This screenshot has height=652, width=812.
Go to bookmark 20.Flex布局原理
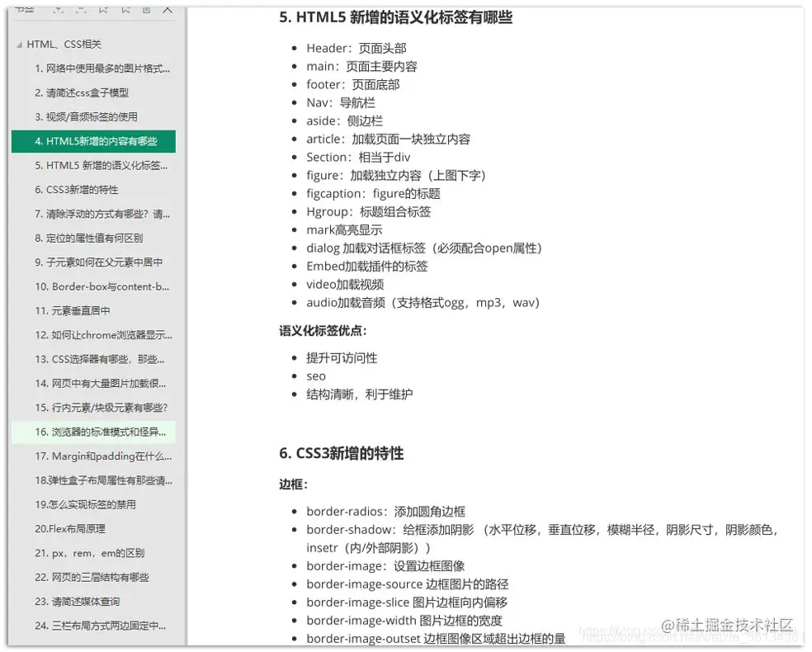pos(70,529)
